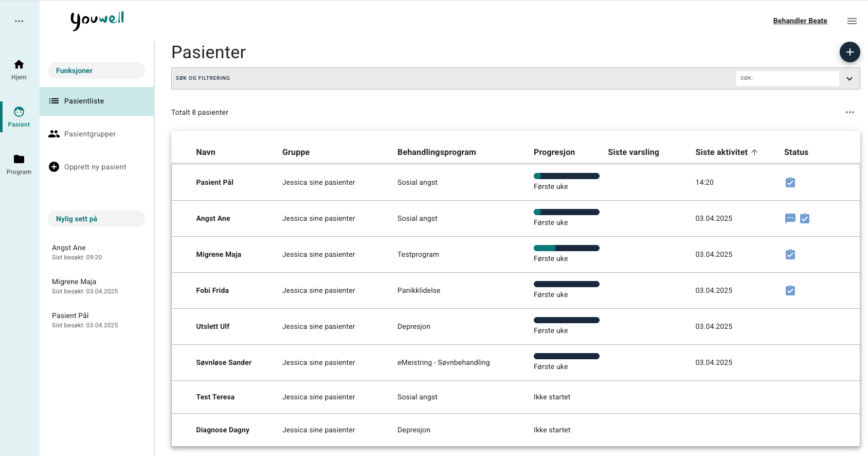
Task: Sort by the Gruppe column header
Action: (296, 152)
